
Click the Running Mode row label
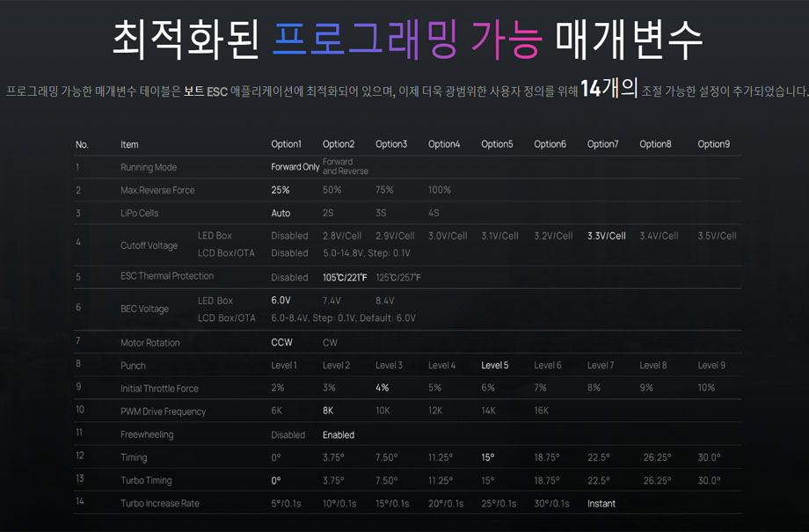point(149,167)
